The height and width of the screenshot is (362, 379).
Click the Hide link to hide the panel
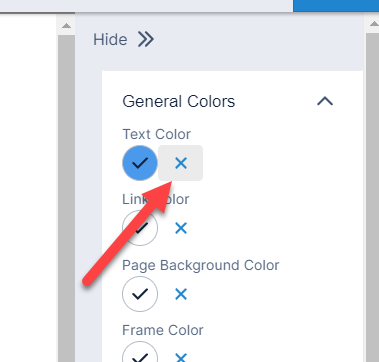[x=110, y=40]
